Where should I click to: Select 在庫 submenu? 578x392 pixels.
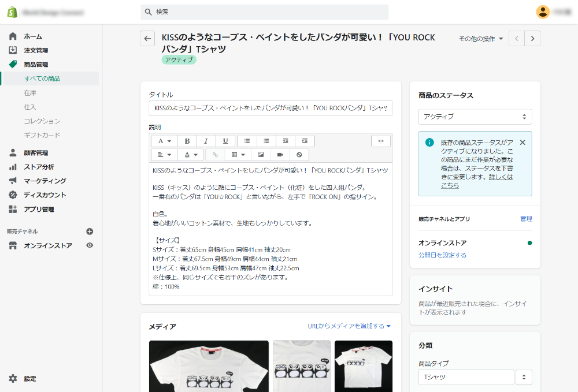[x=30, y=93]
